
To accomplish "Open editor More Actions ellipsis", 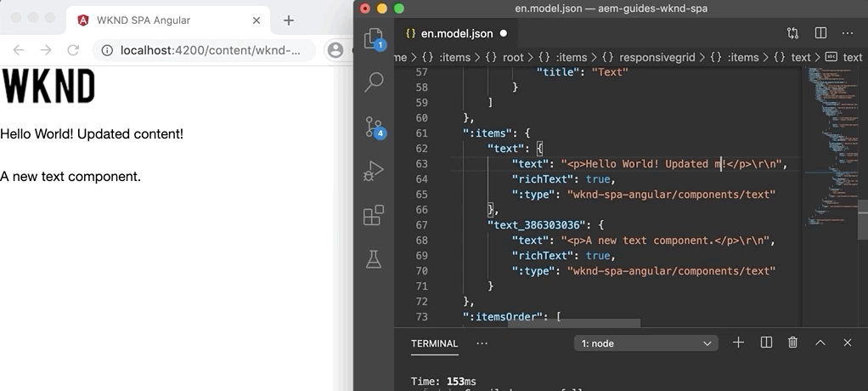I will tap(848, 33).
